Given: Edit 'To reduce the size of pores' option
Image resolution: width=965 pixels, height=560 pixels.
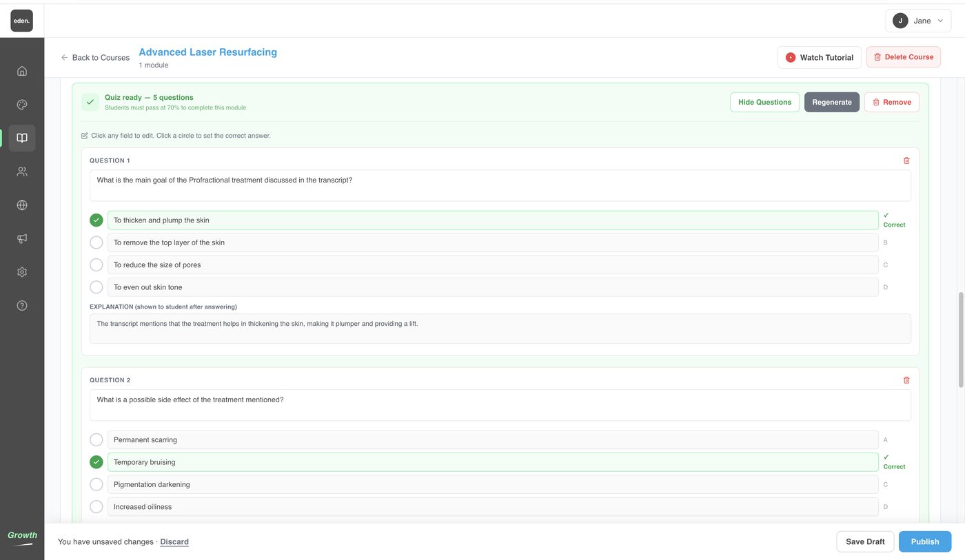Looking at the screenshot, I should pyautogui.click(x=493, y=265).
